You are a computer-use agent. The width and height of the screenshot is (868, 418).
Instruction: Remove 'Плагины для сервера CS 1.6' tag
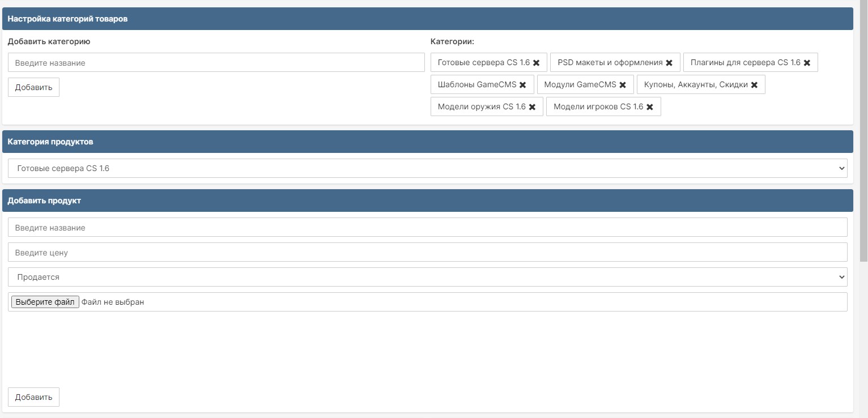807,63
